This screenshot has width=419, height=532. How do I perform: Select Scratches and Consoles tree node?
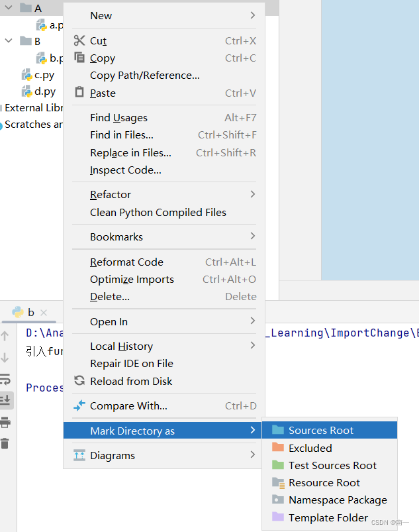click(34, 125)
